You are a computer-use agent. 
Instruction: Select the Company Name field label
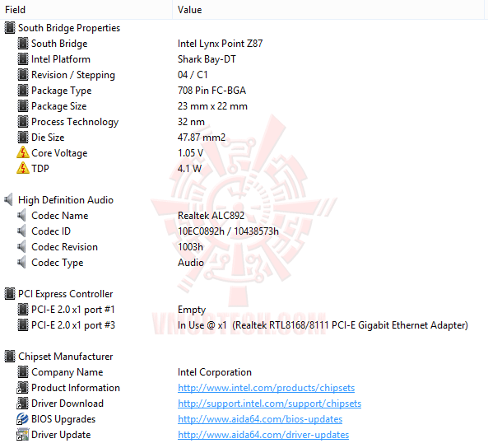[67, 372]
